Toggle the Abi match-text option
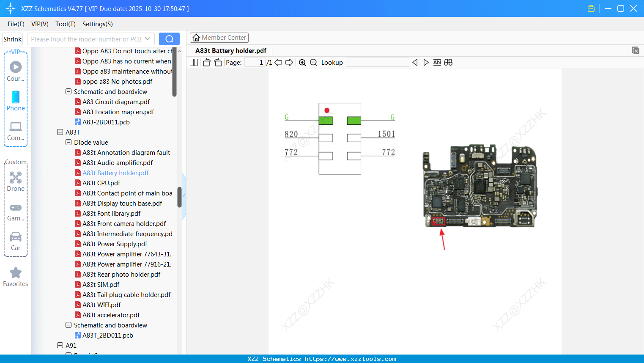 point(437,63)
